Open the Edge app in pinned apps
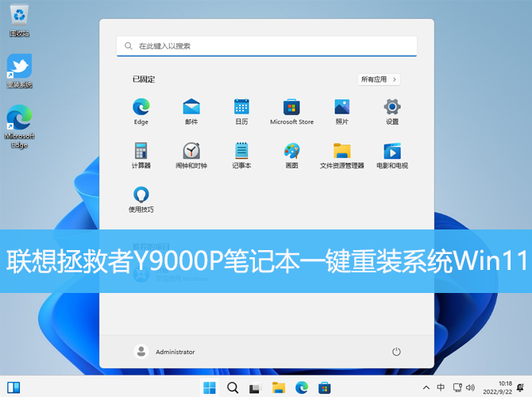Screen dimensions: 532x397 (x=141, y=107)
